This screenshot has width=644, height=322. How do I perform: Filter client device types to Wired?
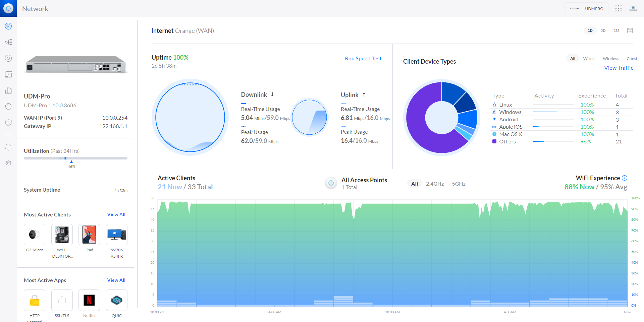tap(589, 58)
